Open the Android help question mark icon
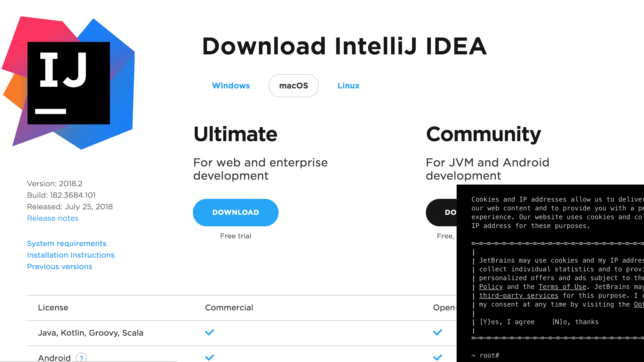 [x=81, y=358]
